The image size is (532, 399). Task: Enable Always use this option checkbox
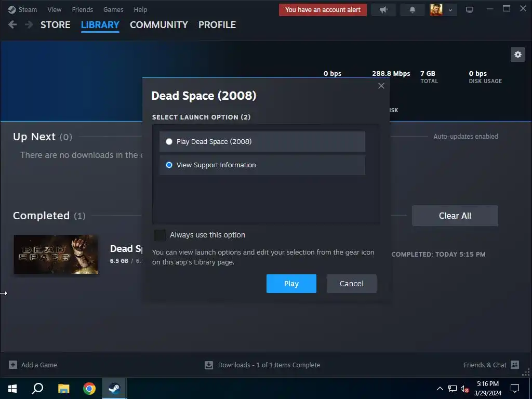160,235
